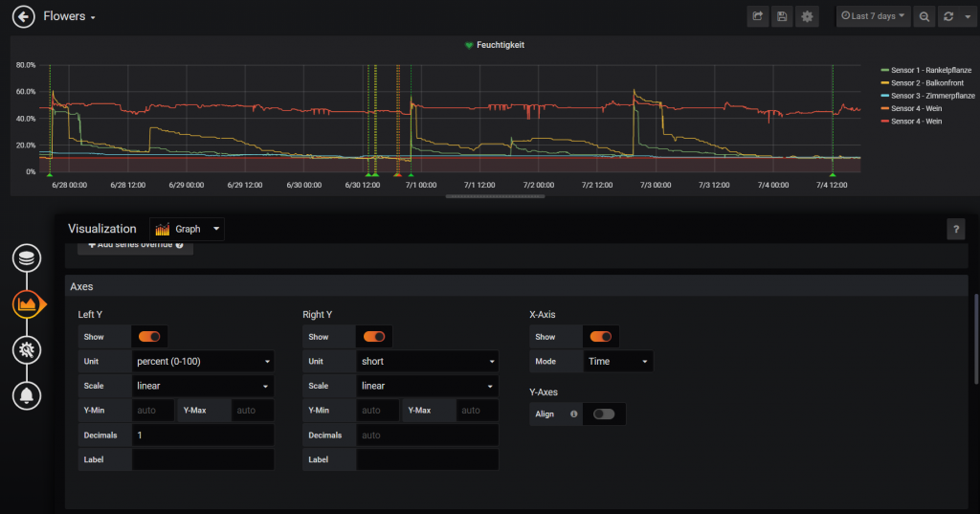
Task: Enable Y-Axes Align switch
Action: click(604, 413)
